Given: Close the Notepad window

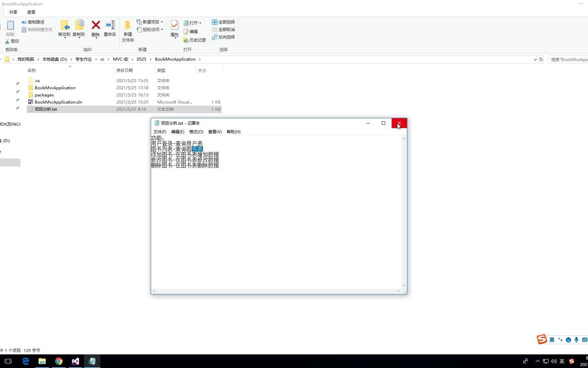Looking at the screenshot, I should [x=399, y=123].
